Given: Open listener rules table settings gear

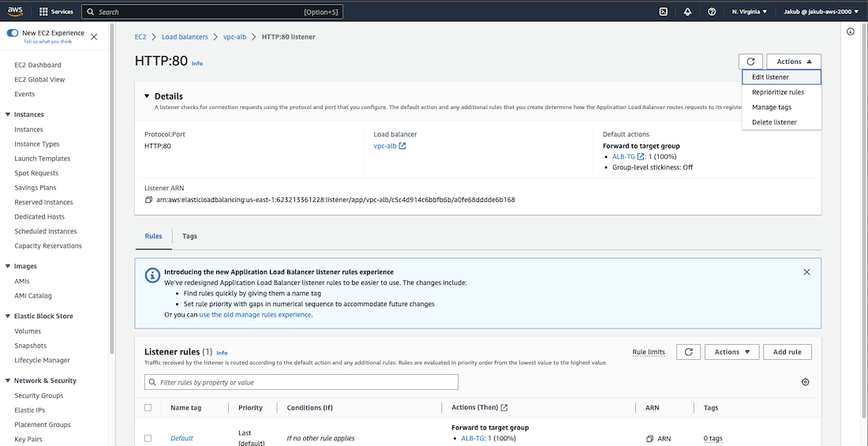Looking at the screenshot, I should coord(805,382).
